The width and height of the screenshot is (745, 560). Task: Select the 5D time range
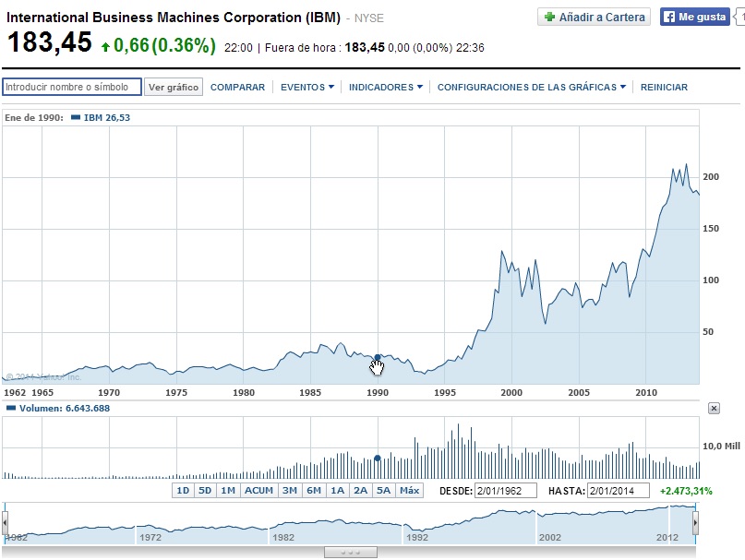click(x=205, y=490)
